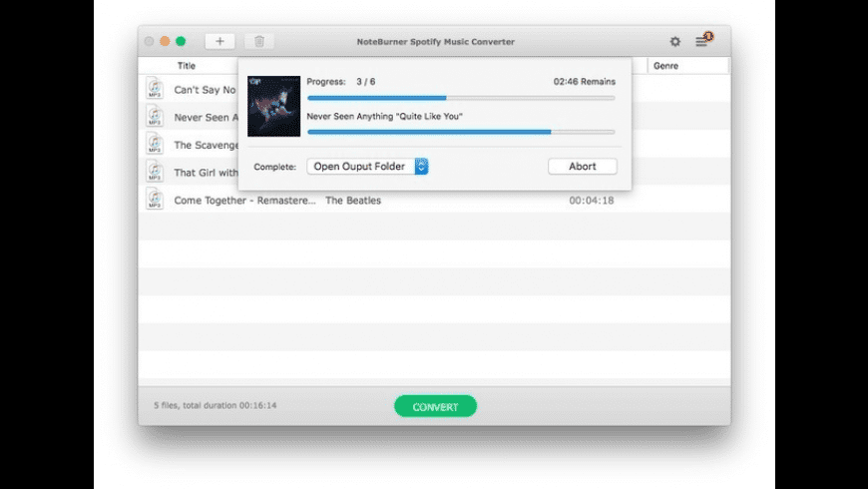The image size is (868, 489).
Task: Abort the current conversion
Action: tap(583, 166)
